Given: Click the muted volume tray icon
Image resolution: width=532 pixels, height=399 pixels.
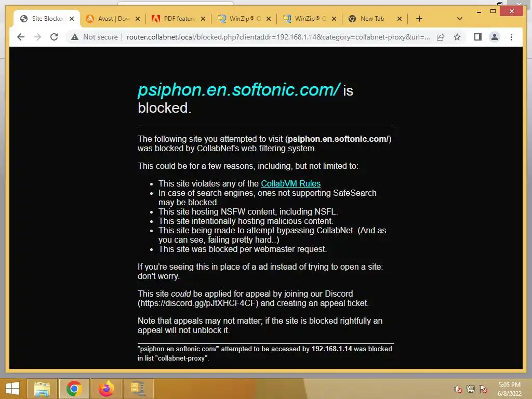Looking at the screenshot, I should [x=458, y=389].
